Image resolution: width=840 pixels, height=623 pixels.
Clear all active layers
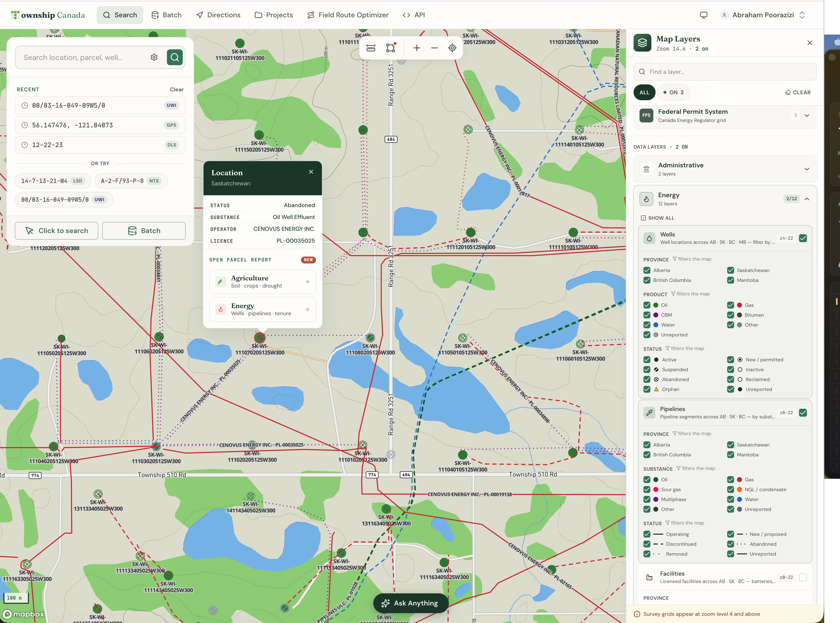pos(798,92)
